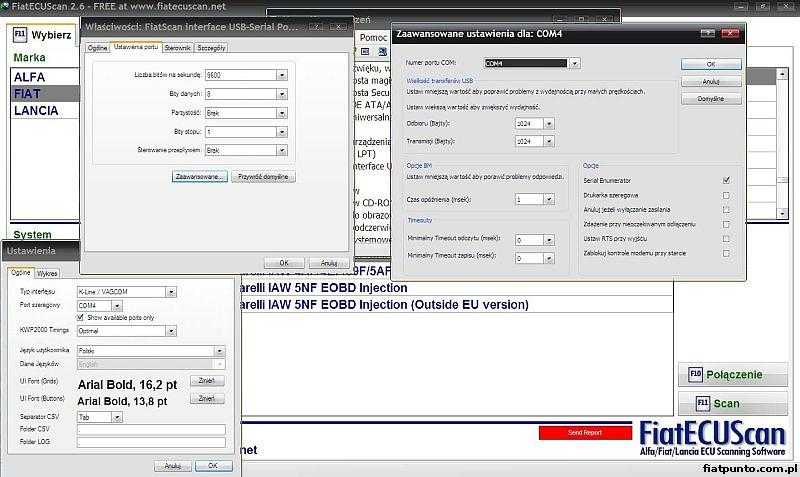Open the Bity stopu dropdown
The height and width of the screenshot is (477, 800).
[282, 132]
